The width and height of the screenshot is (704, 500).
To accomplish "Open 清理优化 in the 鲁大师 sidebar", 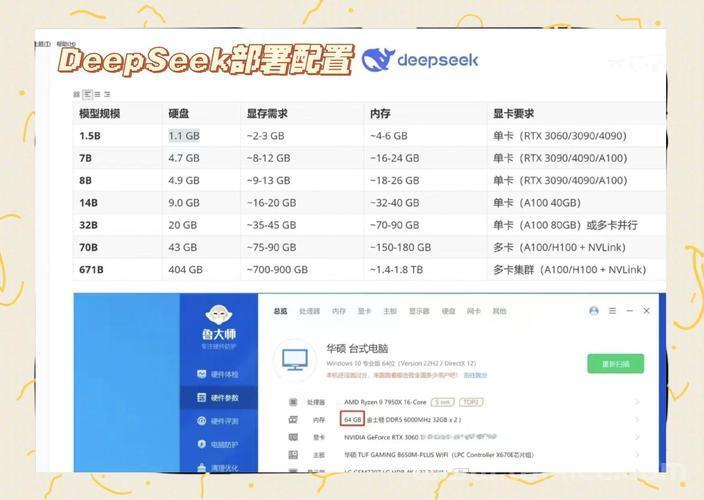I will tap(218, 467).
